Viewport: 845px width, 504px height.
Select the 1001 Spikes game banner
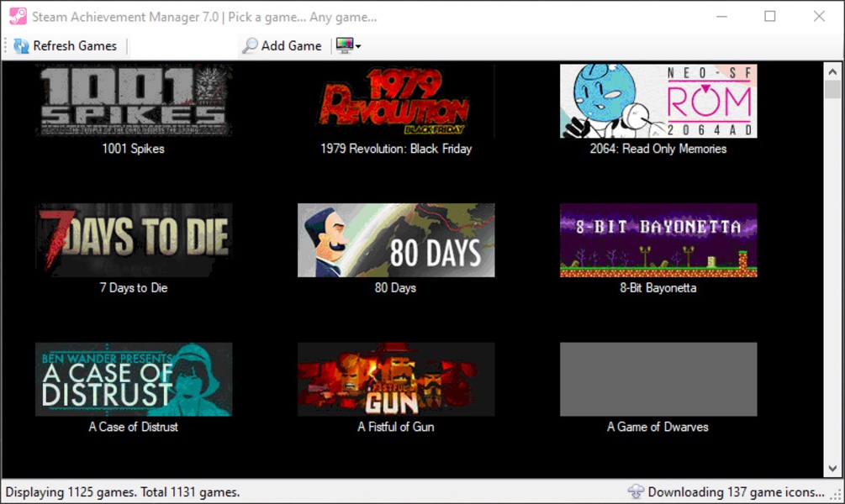pos(134,101)
